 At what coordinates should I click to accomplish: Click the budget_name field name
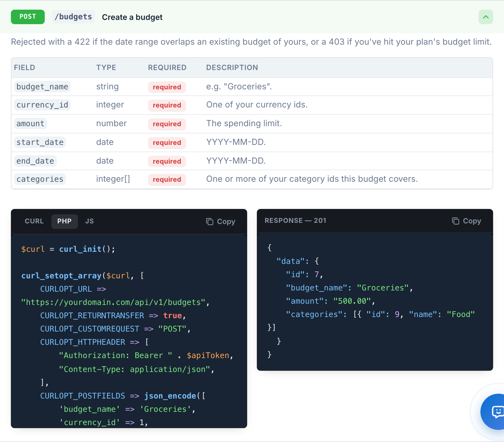point(42,87)
